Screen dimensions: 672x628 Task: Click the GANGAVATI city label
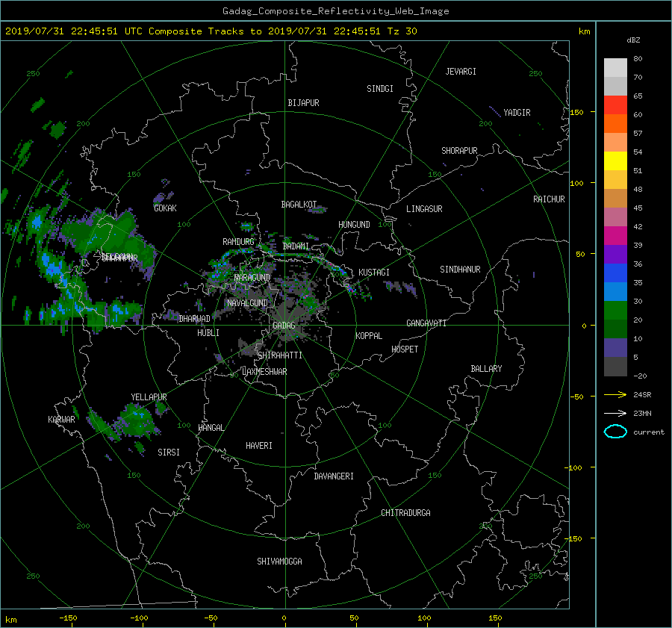pos(426,323)
